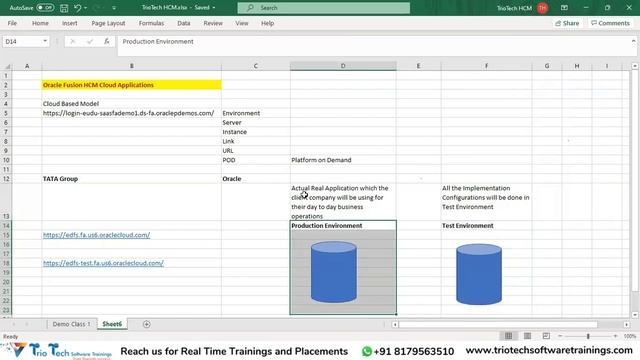This screenshot has width=640, height=360.
Task: Click the Cancel (X) formula icon
Action: [73, 41]
